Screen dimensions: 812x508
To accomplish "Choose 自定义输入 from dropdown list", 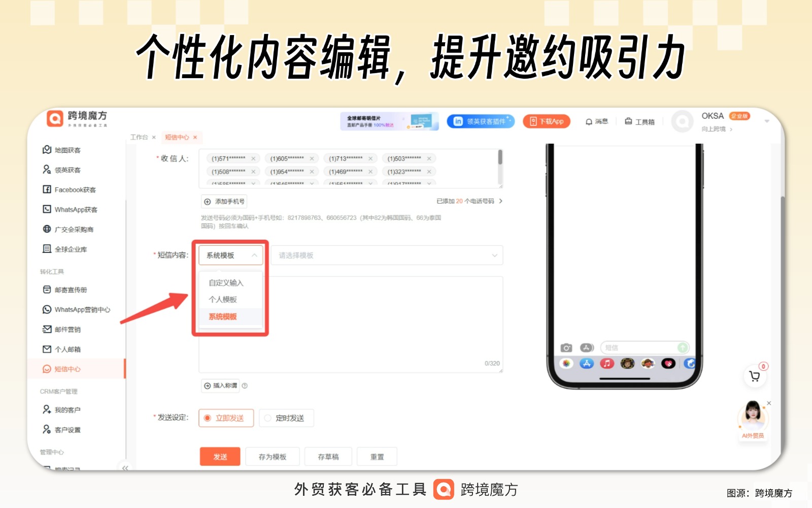I will (x=226, y=283).
